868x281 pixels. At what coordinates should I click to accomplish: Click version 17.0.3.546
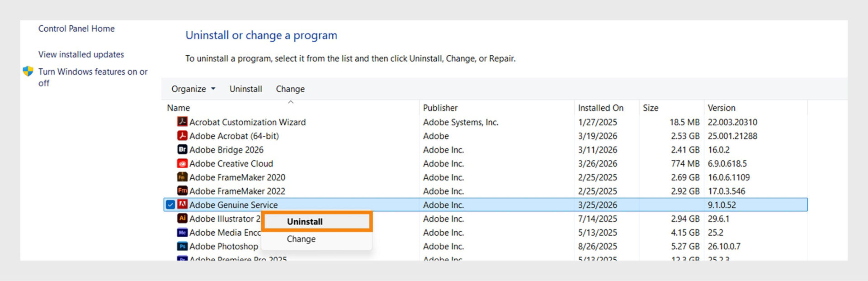[726, 191]
